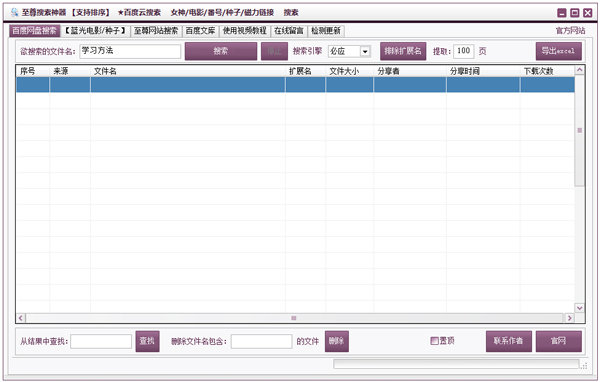Switch to 百度网盘搜索 tab

pyautogui.click(x=34, y=31)
